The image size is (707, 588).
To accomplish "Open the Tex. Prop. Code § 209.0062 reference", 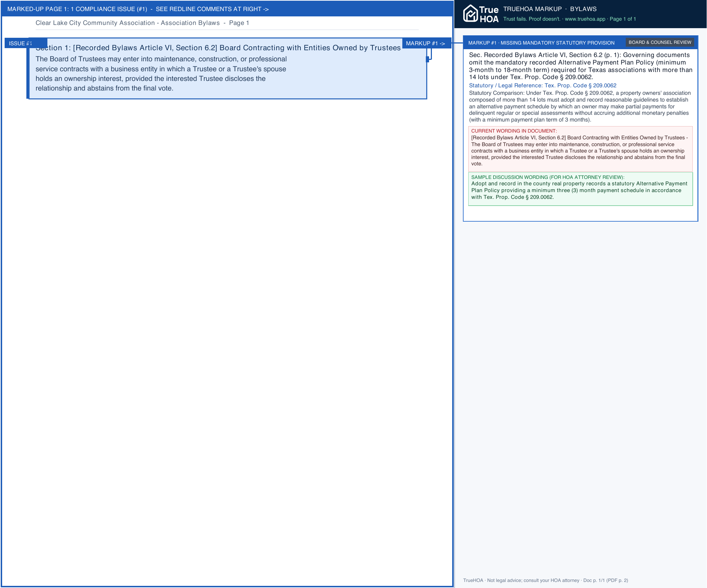I will click(543, 86).
